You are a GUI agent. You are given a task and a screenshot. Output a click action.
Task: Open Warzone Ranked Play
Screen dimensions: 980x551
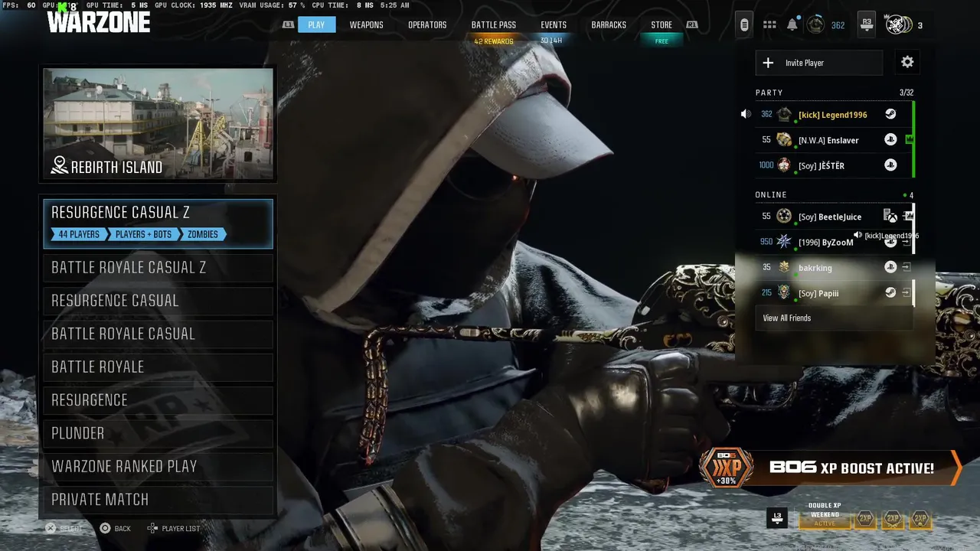(158, 467)
